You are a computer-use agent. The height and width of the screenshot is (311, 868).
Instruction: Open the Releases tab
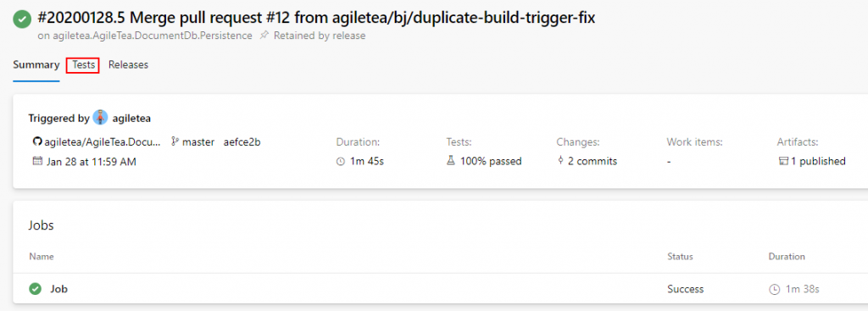(x=129, y=64)
